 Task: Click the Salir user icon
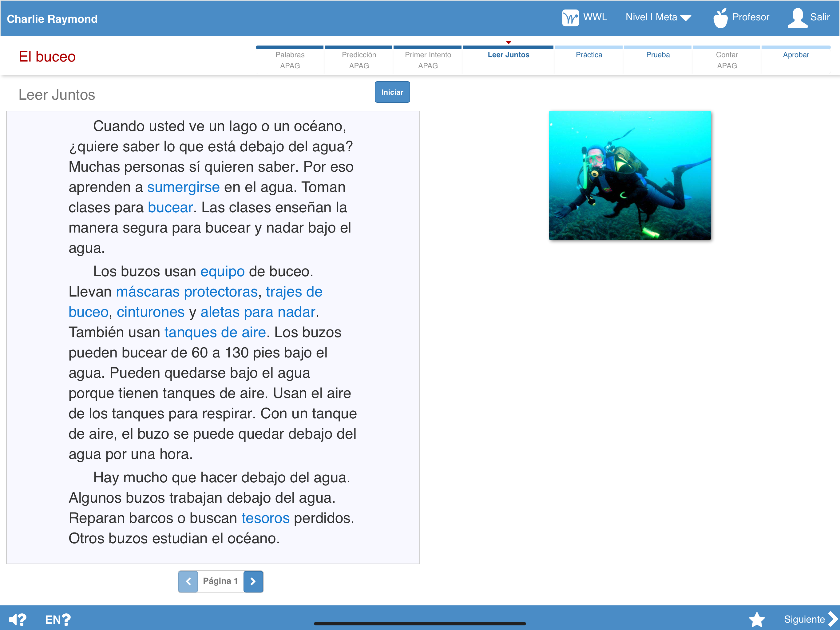[x=798, y=18]
